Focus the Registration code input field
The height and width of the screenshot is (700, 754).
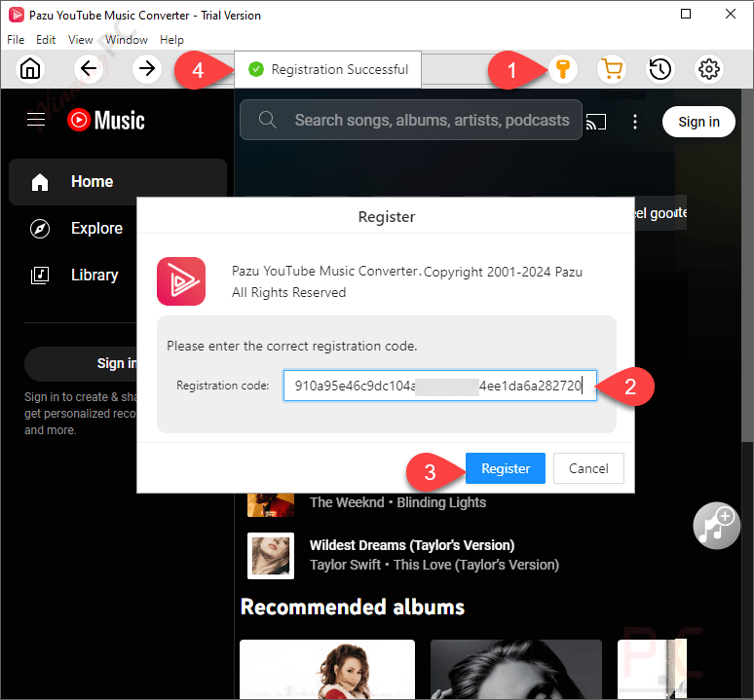point(440,386)
